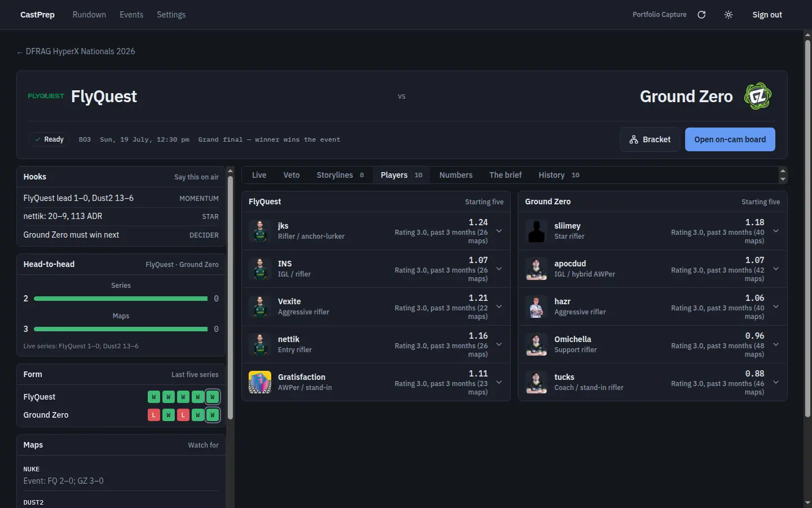Click tucks player avatar
The width and height of the screenshot is (812, 508).
coord(536,382)
